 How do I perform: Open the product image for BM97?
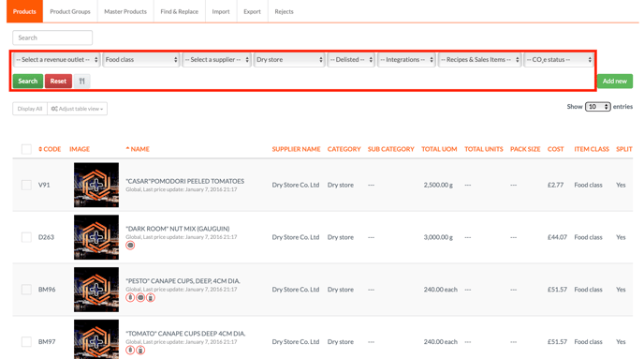(x=96, y=339)
